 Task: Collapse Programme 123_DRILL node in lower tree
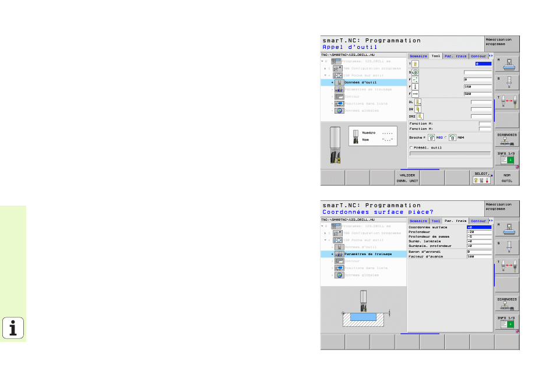[x=322, y=226]
